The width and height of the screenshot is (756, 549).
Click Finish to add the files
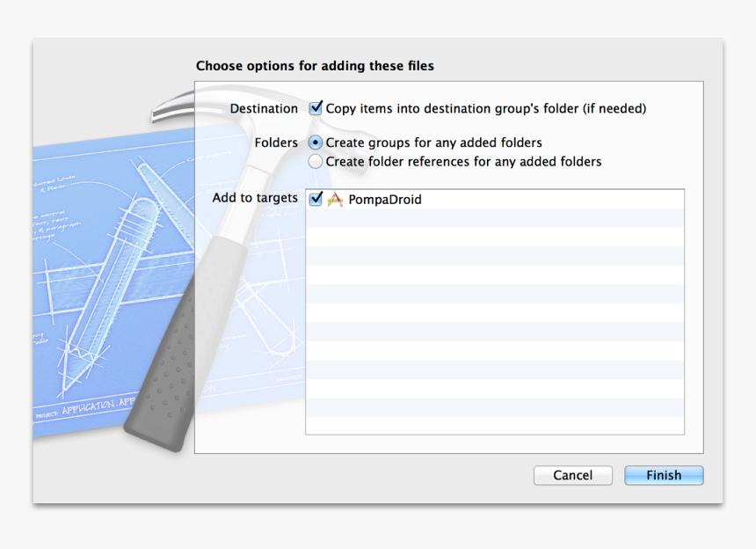[664, 475]
